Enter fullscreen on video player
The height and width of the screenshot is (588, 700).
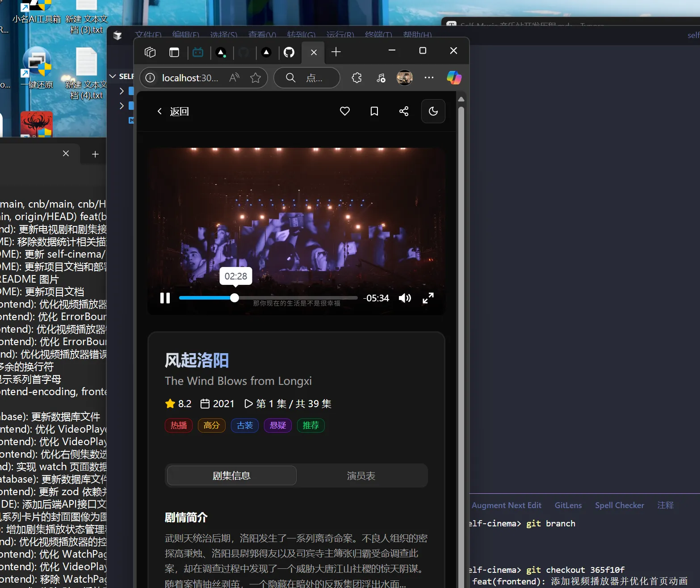click(428, 298)
